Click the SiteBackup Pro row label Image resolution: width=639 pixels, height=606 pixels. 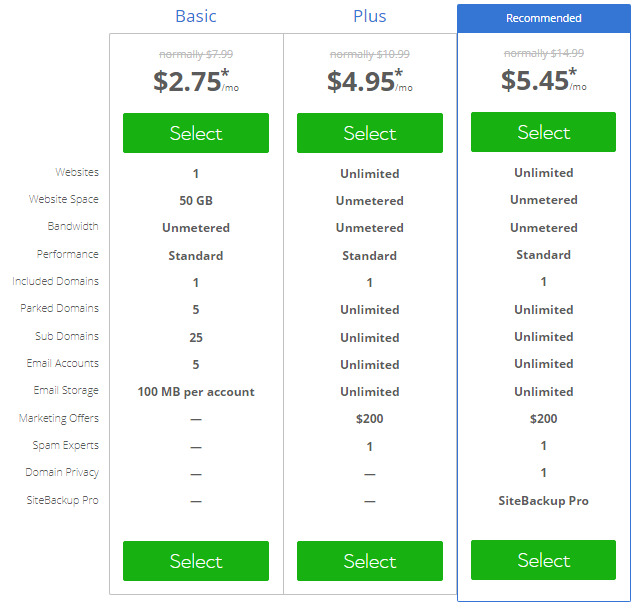(63, 500)
